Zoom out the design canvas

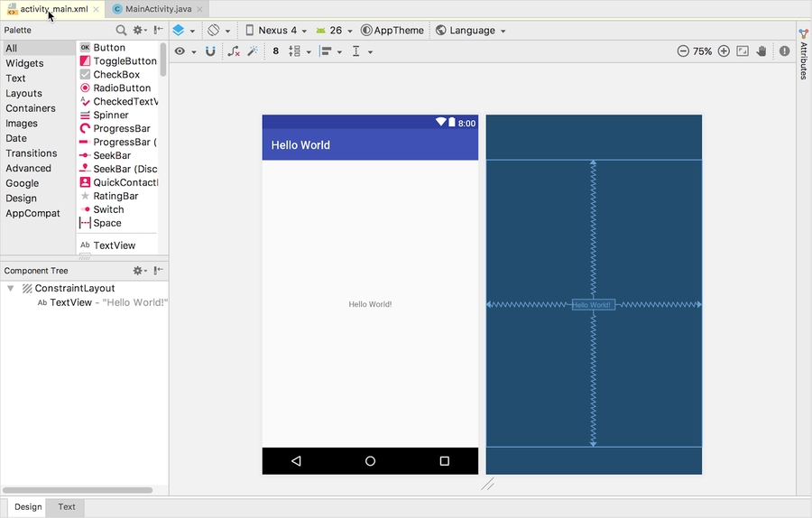tap(683, 51)
